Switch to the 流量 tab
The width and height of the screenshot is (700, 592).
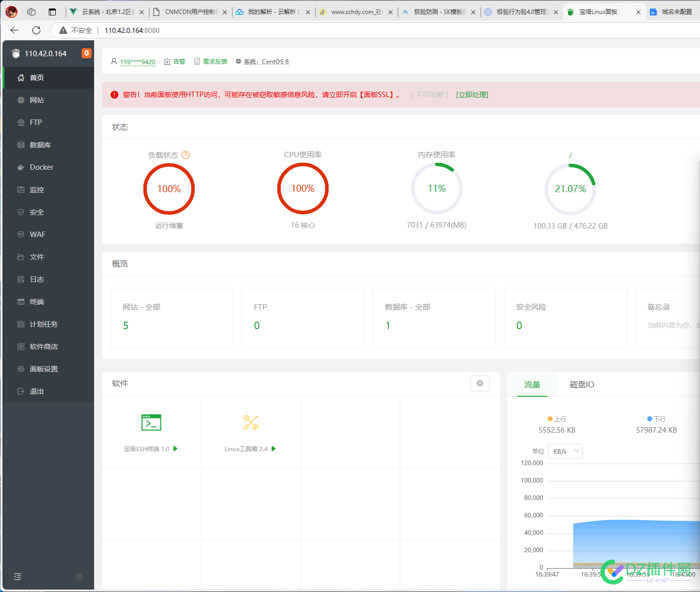[x=532, y=384]
